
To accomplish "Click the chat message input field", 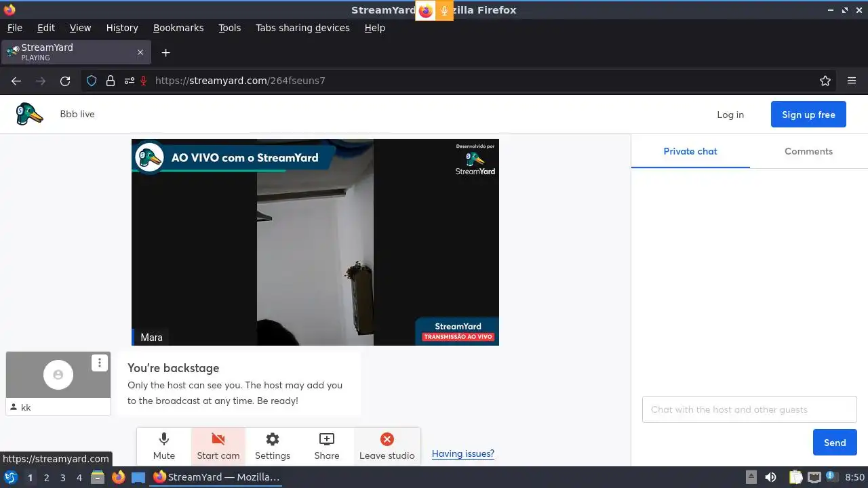I will [749, 409].
